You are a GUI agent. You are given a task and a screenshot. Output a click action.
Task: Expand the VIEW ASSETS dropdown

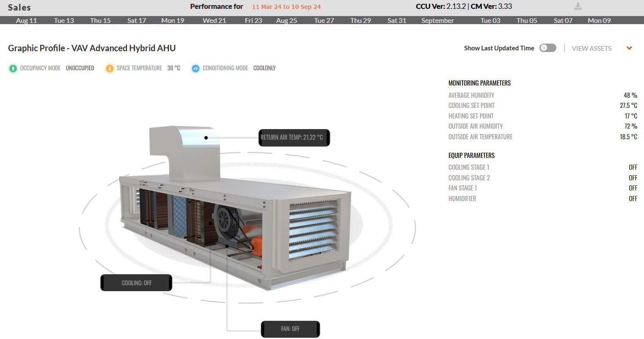click(x=591, y=48)
